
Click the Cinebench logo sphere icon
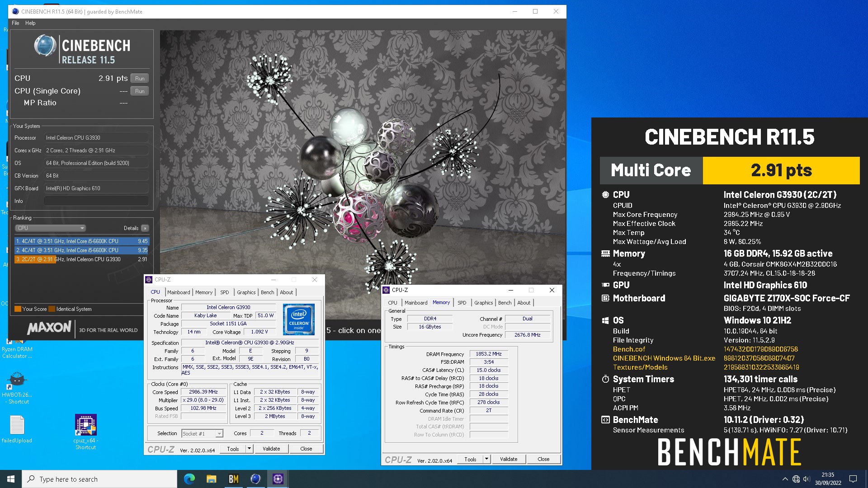coord(45,46)
